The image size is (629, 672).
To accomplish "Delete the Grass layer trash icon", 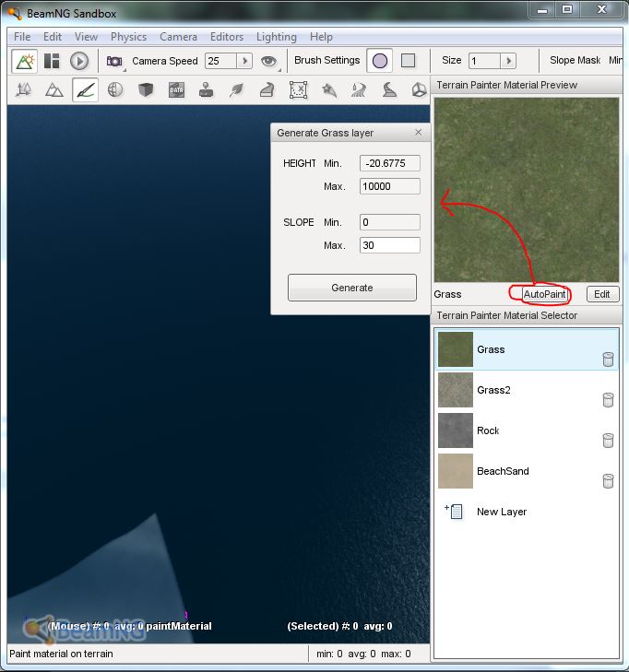I will (608, 360).
